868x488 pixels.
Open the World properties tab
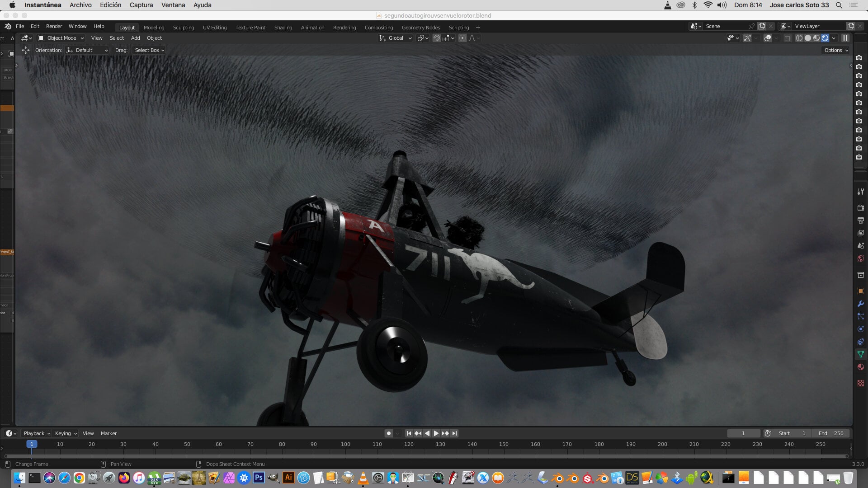point(860,258)
